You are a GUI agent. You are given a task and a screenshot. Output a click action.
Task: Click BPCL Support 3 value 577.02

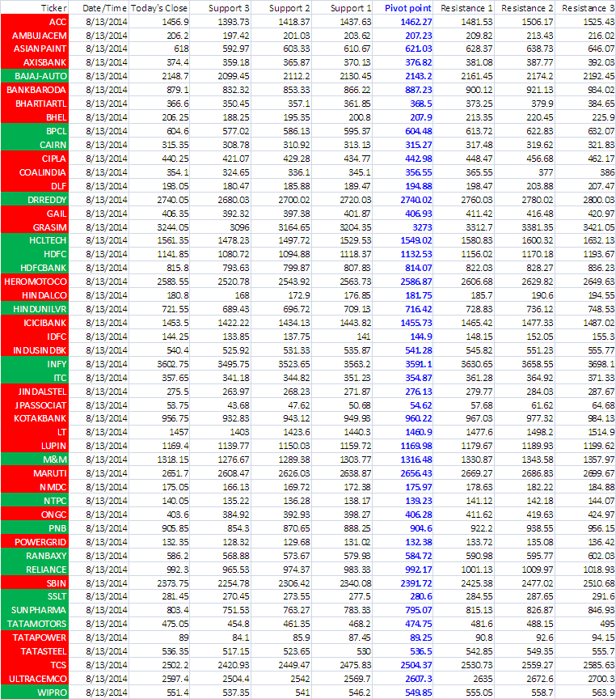tap(236, 132)
